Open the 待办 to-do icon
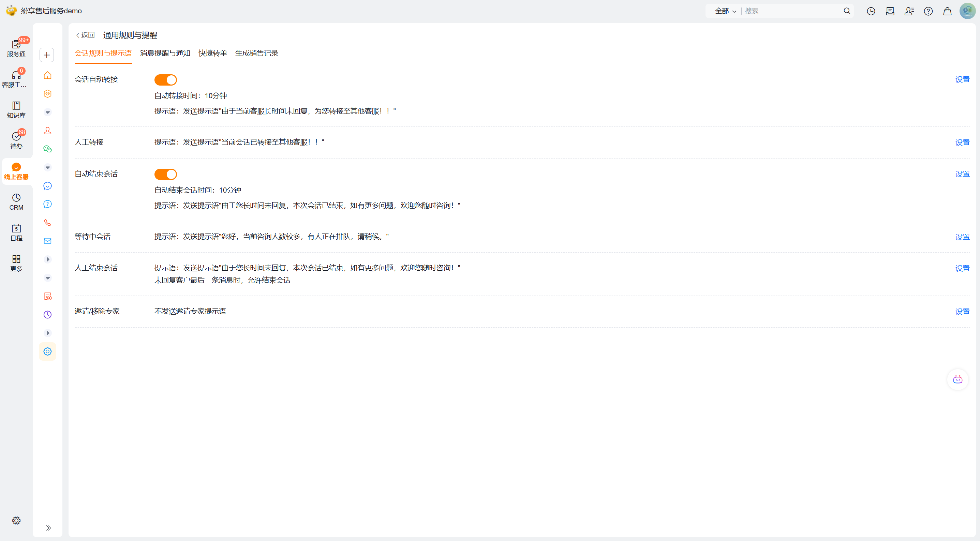980x541 pixels. (x=16, y=140)
